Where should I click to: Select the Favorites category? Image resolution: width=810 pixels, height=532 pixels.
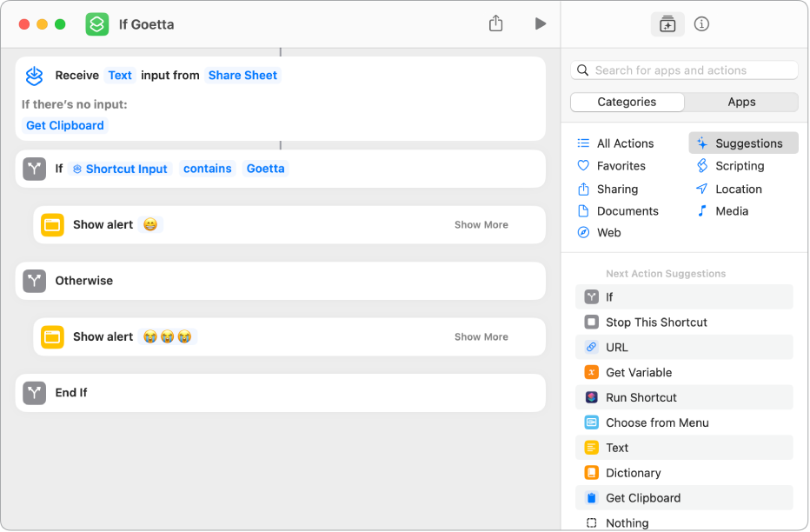coord(621,166)
